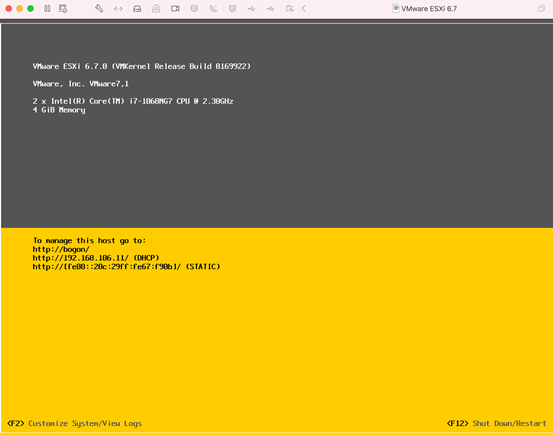The image size is (553, 435).
Task: Open virtual machine settings wrench icon
Action: [99, 8]
